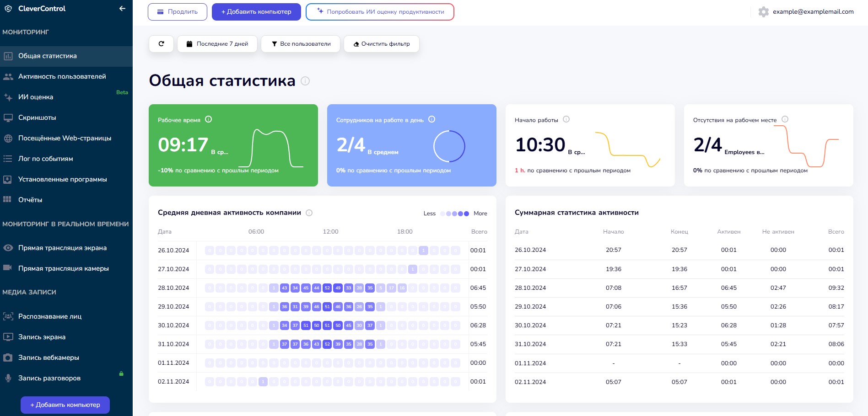868x416 pixels.
Task: Click info icon beside Общая статистика heading
Action: click(x=305, y=81)
